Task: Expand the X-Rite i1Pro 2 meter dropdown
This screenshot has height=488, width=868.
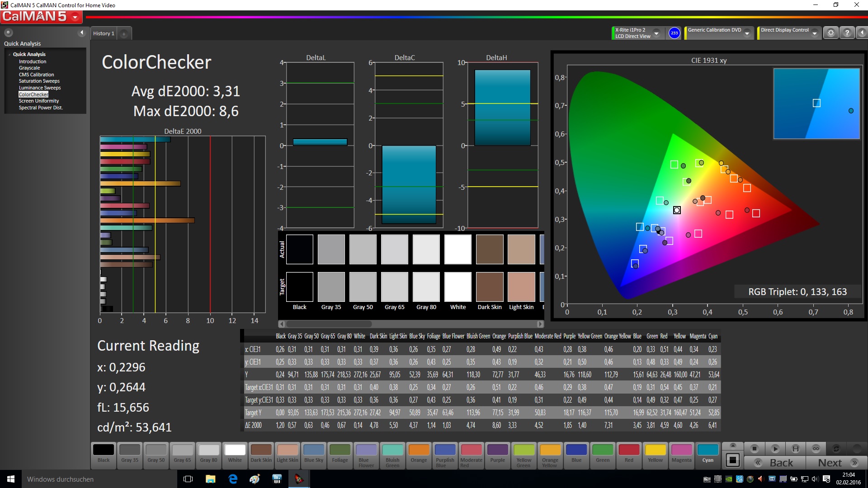Action: pos(656,33)
